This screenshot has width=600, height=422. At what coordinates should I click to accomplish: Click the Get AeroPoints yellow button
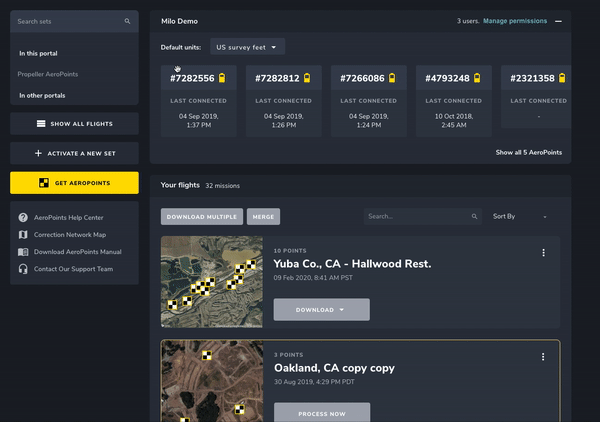coord(74,182)
